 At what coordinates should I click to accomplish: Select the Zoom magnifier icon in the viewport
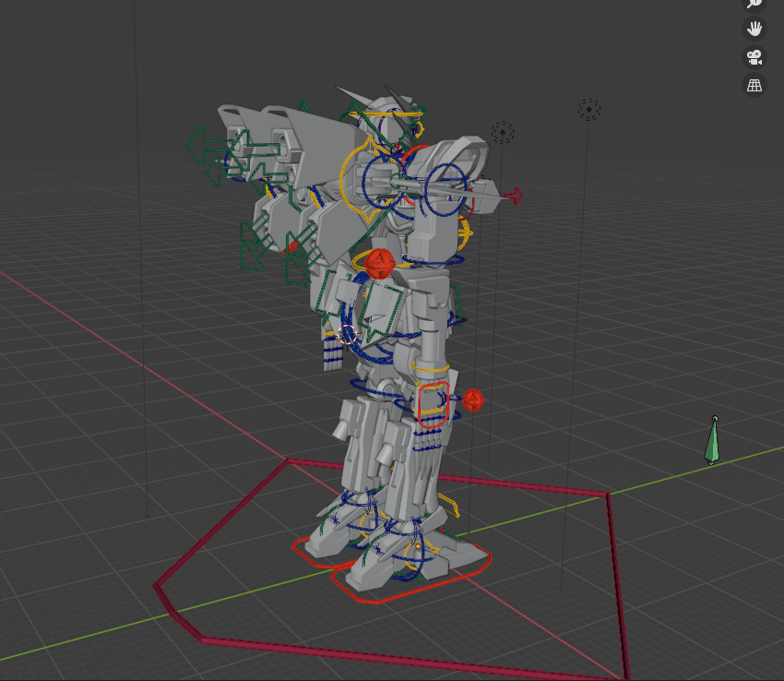click(x=754, y=4)
